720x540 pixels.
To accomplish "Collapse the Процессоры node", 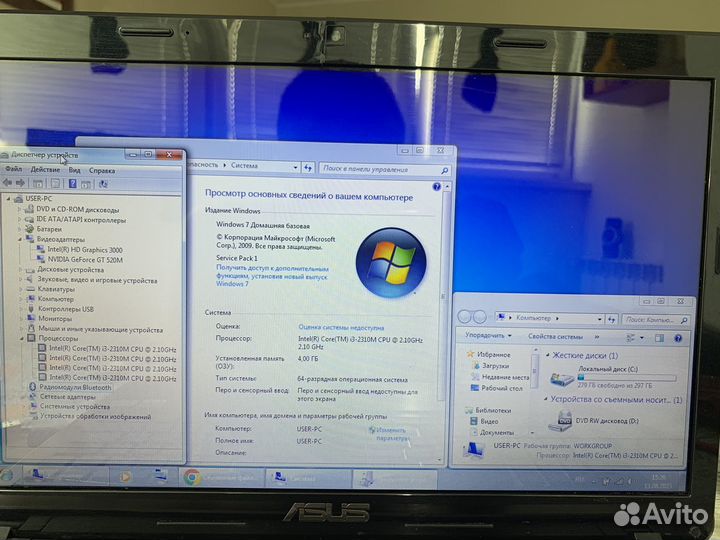I will pos(22,338).
